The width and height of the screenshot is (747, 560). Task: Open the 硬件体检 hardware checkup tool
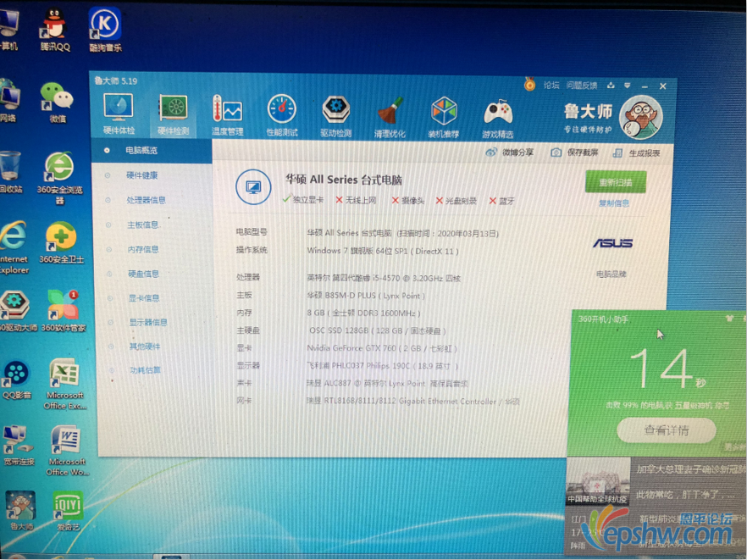coord(119,114)
